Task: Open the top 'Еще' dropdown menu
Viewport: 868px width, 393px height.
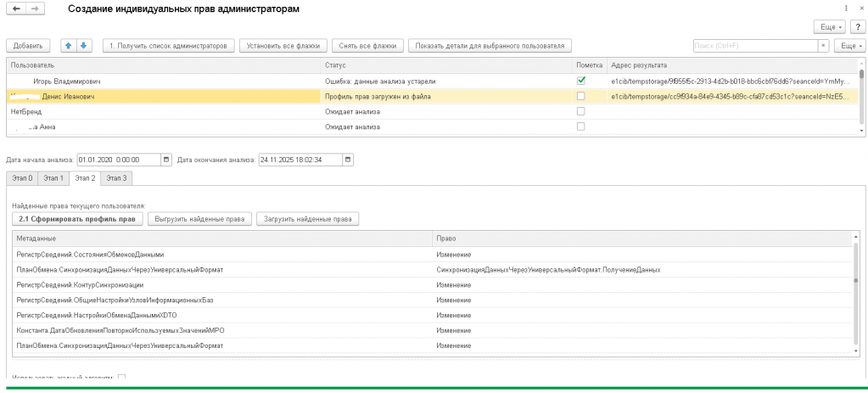Action: [x=830, y=26]
